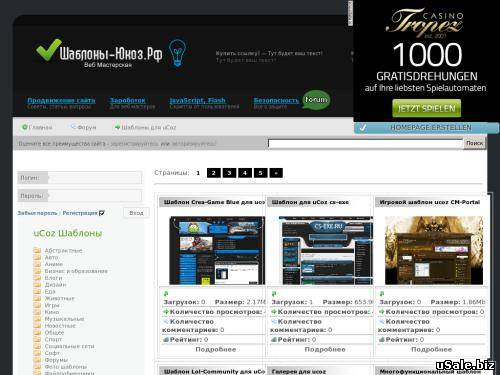Open the Абстрактные folder icon
Viewport: 500px width, 375px height.
pyautogui.click(x=37, y=250)
